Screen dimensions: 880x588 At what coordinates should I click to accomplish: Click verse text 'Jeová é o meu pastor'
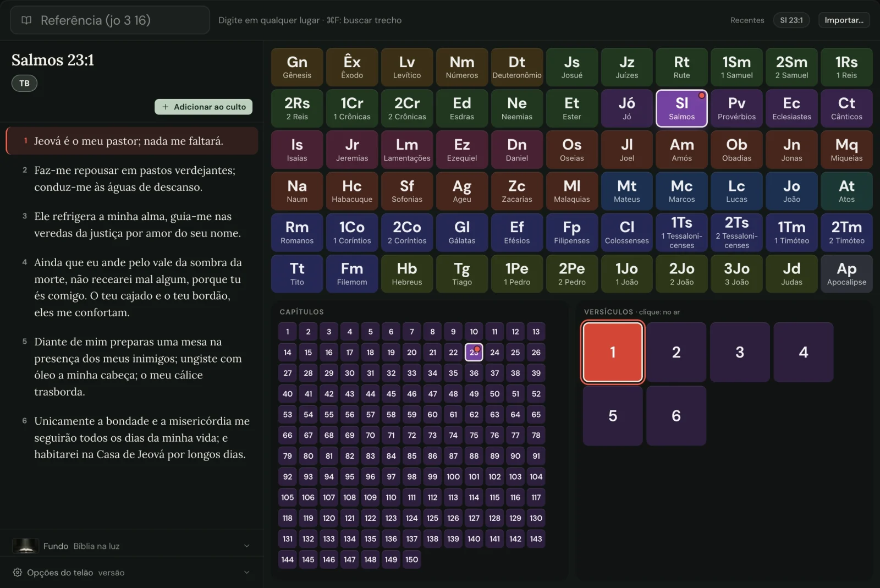(x=132, y=141)
